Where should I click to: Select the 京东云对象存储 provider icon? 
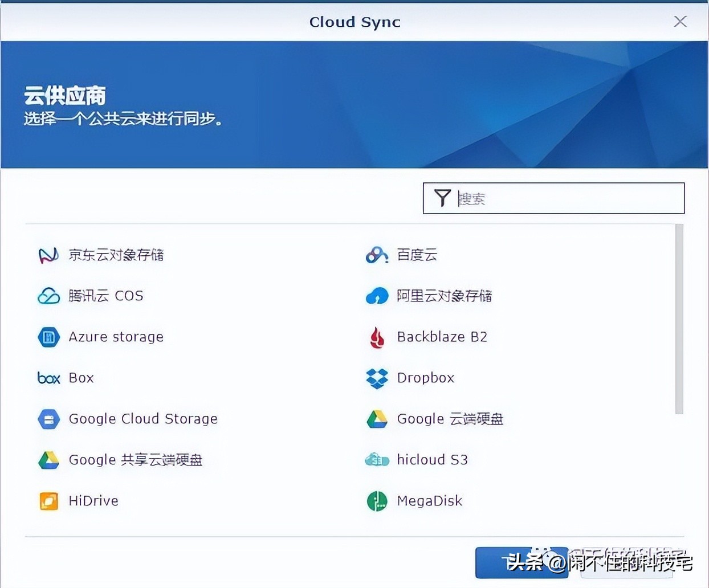point(48,255)
